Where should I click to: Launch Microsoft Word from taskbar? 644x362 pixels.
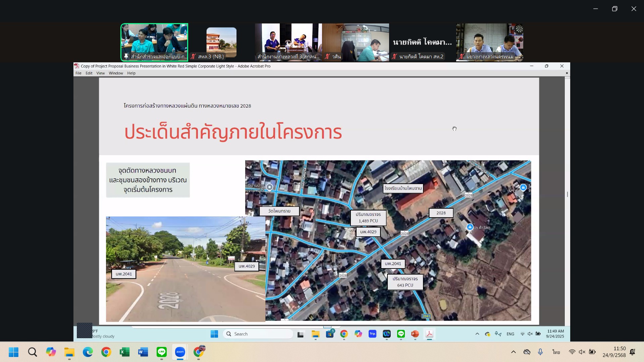(143, 352)
